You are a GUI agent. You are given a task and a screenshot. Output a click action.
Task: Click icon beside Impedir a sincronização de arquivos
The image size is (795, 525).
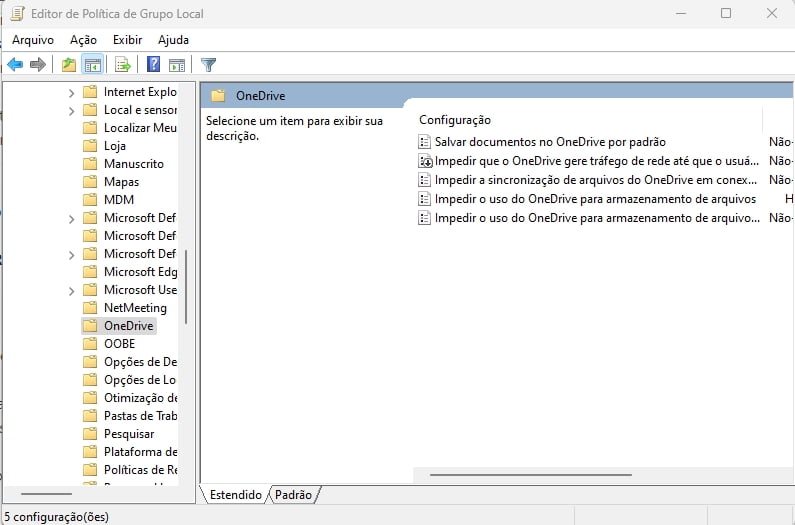[424, 180]
